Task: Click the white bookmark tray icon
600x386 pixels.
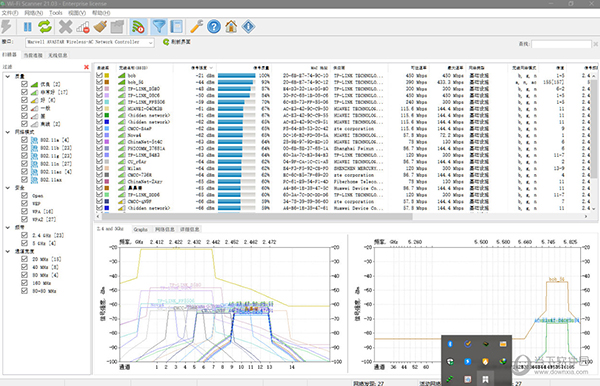Action: pos(485,379)
